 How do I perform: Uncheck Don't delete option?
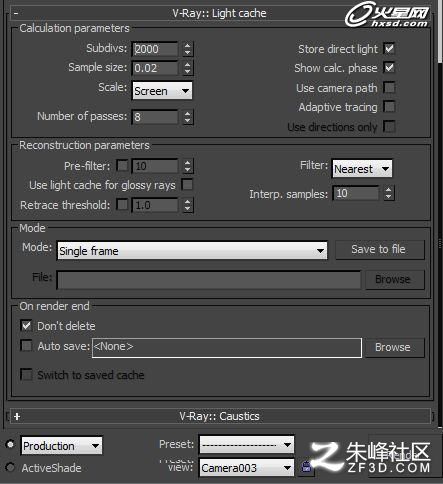pos(26,325)
